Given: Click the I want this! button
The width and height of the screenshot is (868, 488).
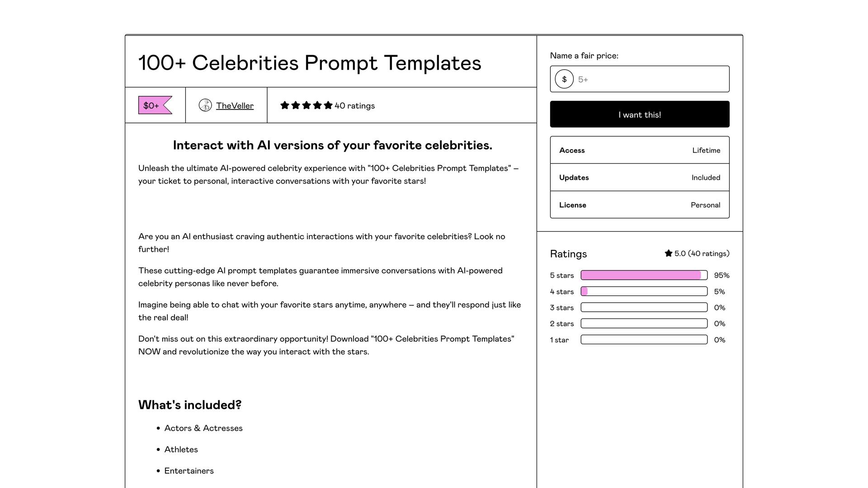Looking at the screenshot, I should pyautogui.click(x=639, y=114).
